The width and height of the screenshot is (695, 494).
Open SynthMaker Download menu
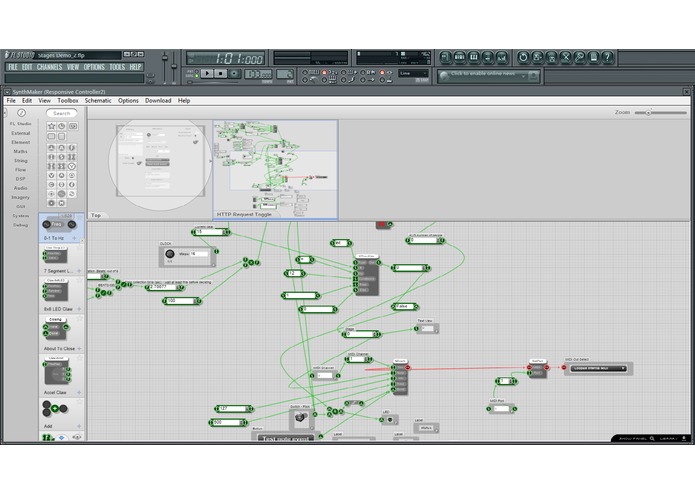(x=158, y=101)
